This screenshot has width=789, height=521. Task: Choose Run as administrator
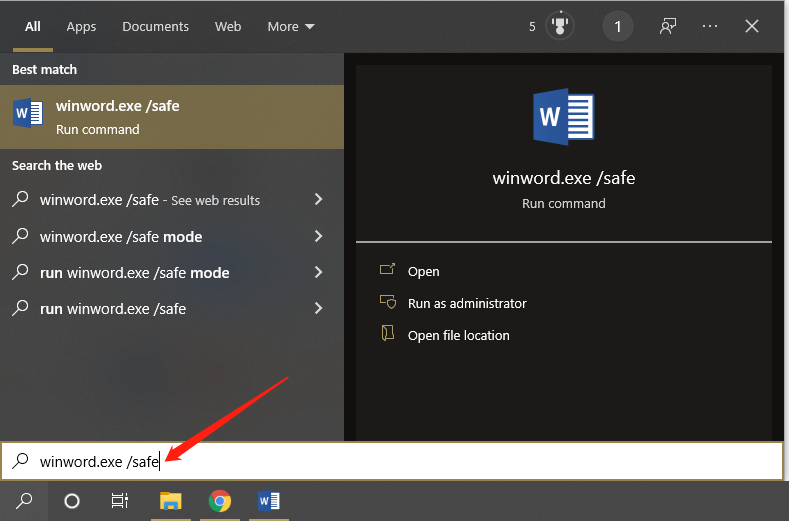[467, 304]
